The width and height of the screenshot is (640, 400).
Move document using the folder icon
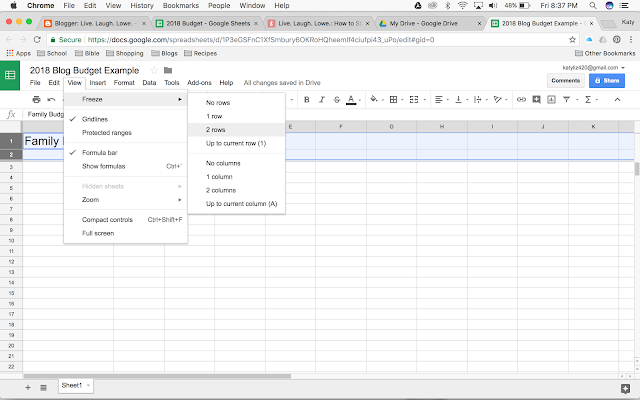pyautogui.click(x=168, y=70)
